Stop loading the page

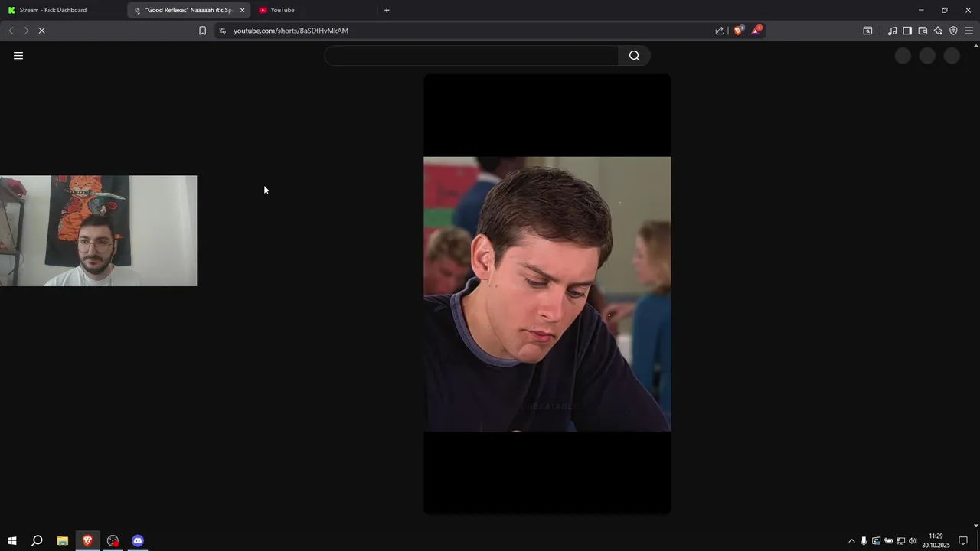point(41,31)
